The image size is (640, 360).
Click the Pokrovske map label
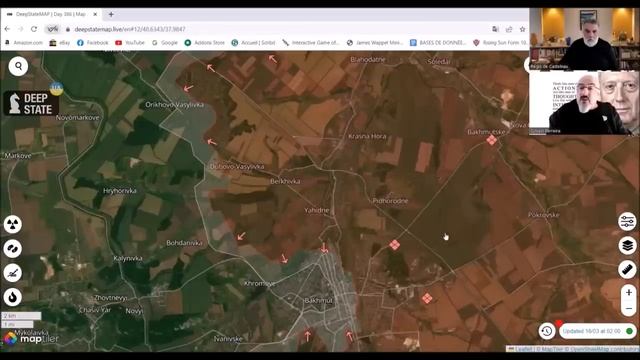point(544,215)
